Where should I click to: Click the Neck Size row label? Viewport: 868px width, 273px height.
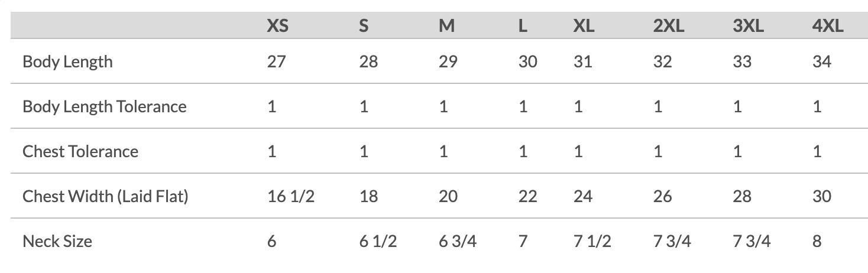tap(57, 241)
